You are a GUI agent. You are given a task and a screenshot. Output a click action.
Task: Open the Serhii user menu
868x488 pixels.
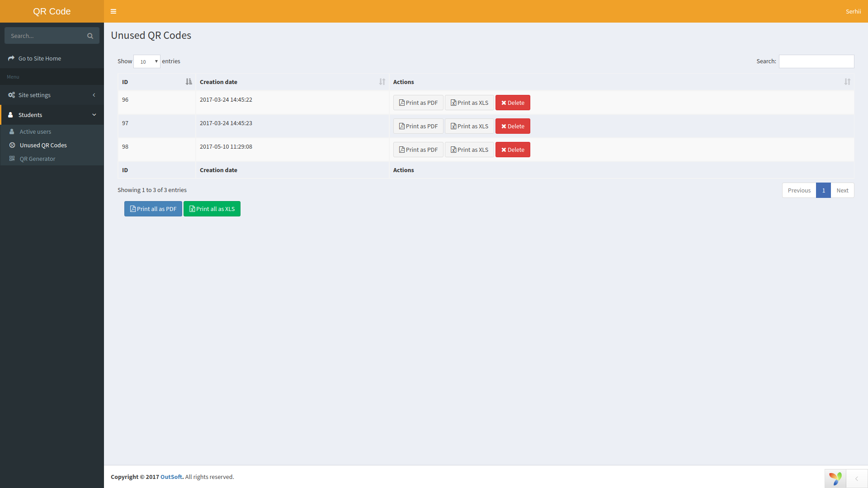pos(853,11)
